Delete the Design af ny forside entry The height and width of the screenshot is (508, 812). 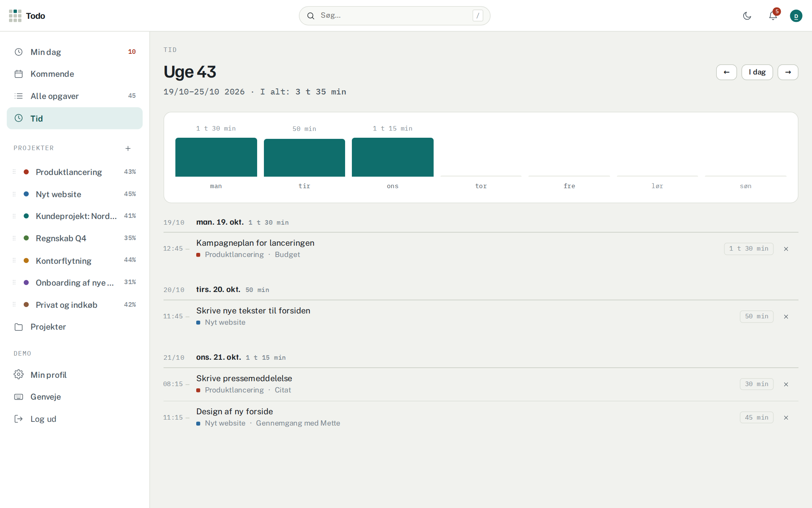[786, 418]
